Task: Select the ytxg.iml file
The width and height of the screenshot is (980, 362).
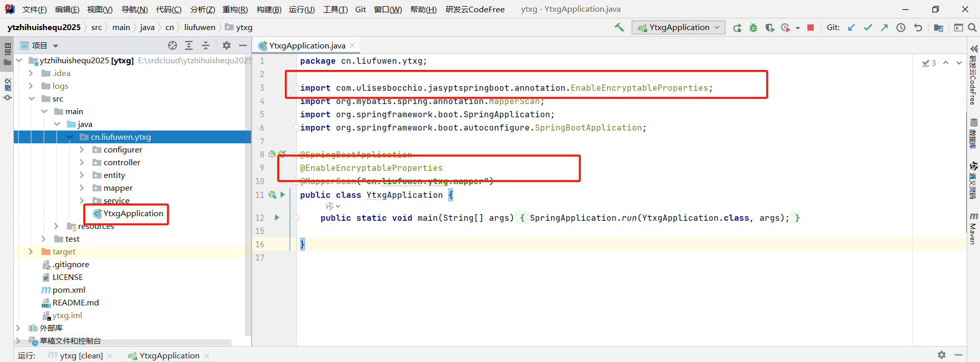Action: [x=62, y=316]
